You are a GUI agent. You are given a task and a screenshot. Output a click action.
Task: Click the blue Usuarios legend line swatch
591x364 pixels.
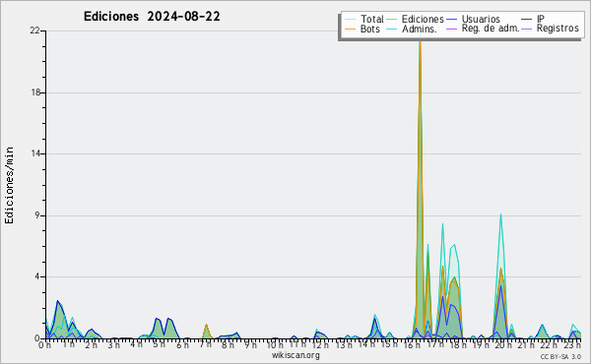(x=451, y=20)
